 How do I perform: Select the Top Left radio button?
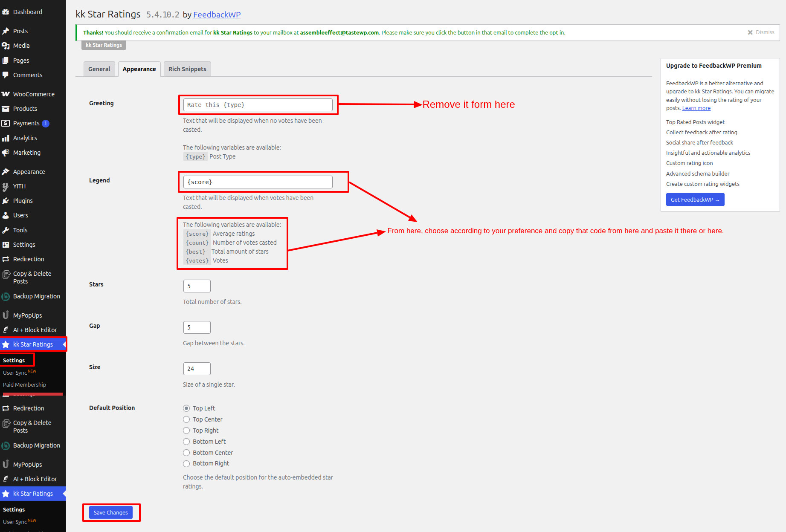(x=186, y=408)
